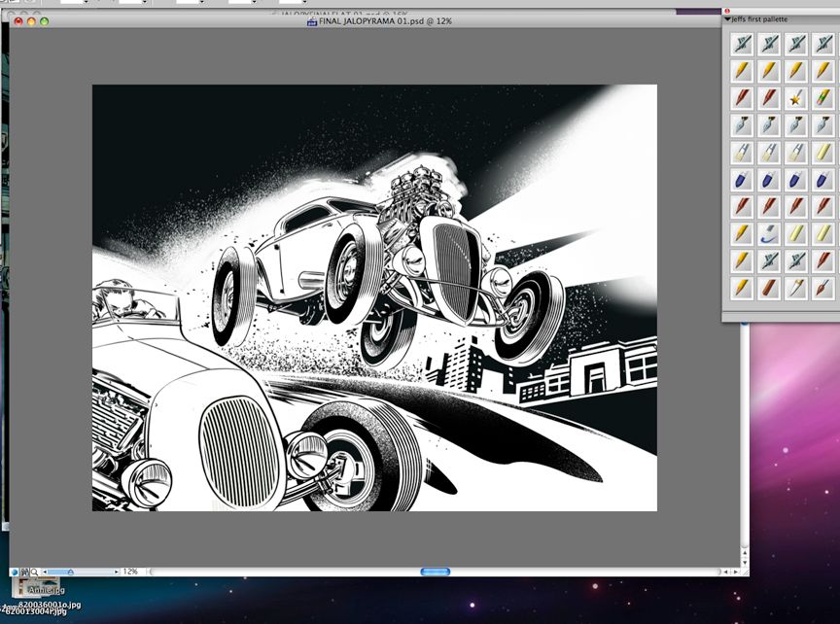Click the blue globe icon in the window's bottom-left
This screenshot has width=840, height=624.
click(15, 572)
